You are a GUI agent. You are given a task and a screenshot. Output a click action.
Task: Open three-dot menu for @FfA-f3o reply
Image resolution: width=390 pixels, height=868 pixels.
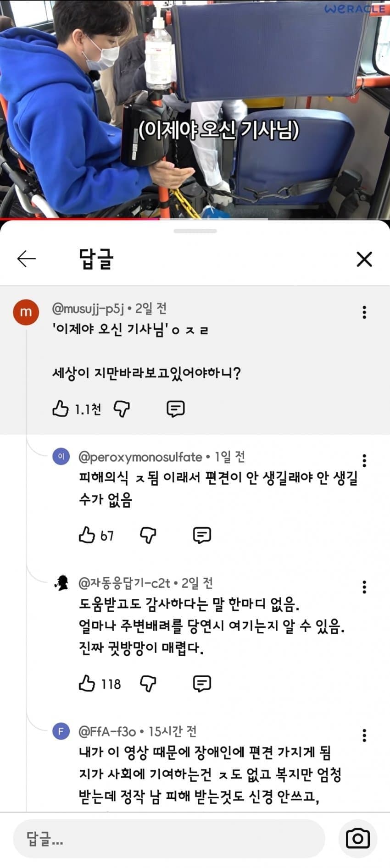[364, 735]
